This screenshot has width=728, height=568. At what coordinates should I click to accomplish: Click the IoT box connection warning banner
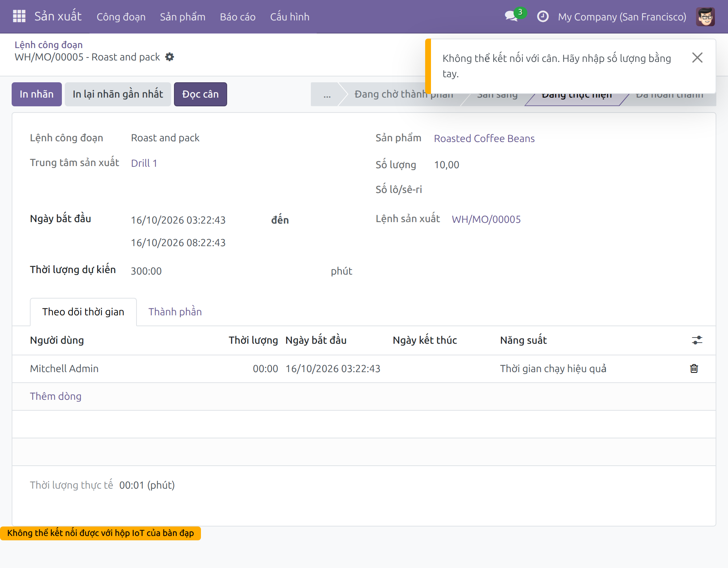100,533
